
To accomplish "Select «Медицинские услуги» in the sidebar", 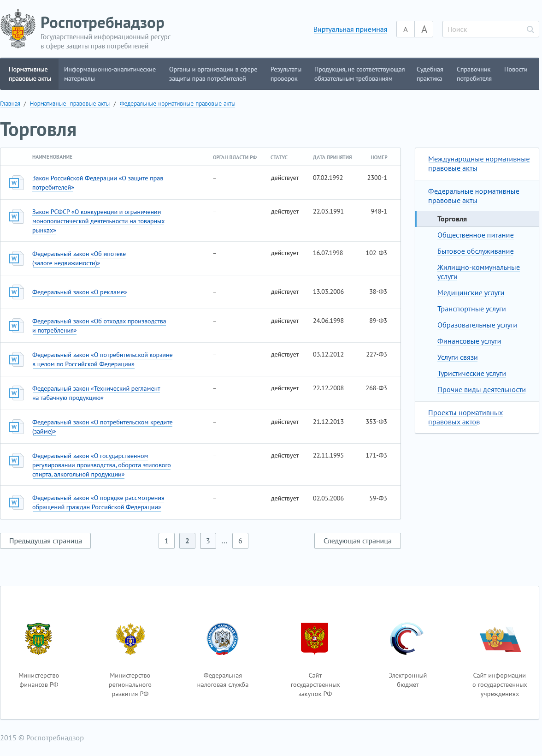I will [471, 293].
